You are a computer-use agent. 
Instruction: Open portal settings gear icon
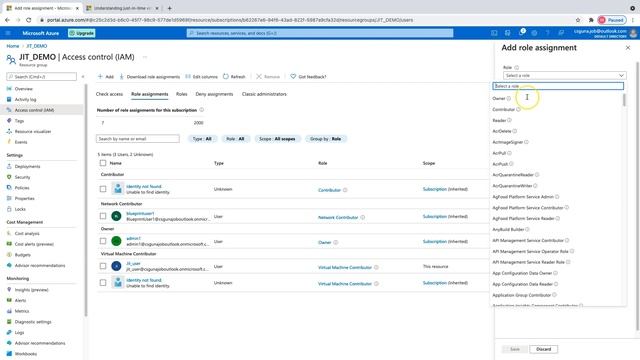534,33
